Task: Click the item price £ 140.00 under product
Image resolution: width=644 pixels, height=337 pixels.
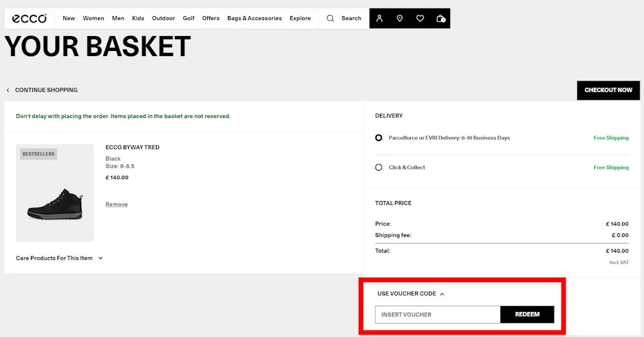Action: (117, 178)
